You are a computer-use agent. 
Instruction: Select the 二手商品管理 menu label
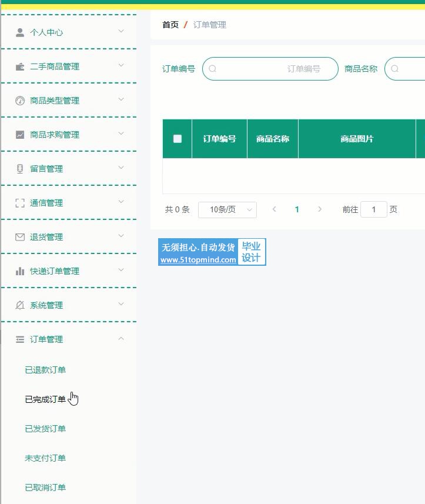pos(55,66)
